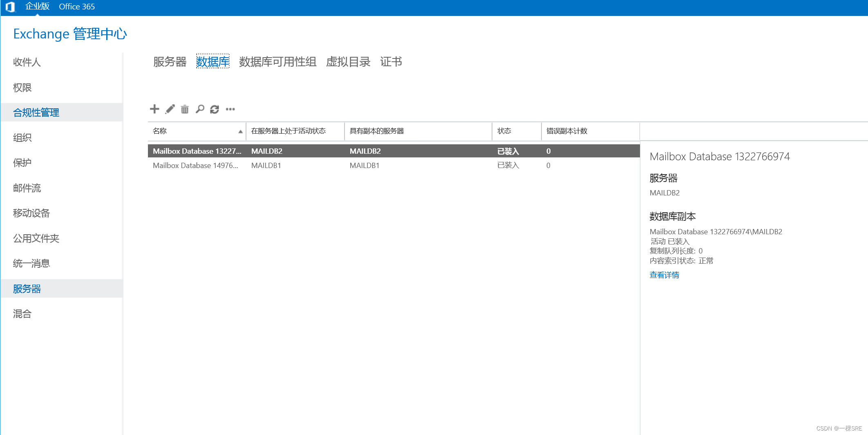The height and width of the screenshot is (435, 868).
Task: Open 虚拟目录 tab
Action: [x=348, y=62]
